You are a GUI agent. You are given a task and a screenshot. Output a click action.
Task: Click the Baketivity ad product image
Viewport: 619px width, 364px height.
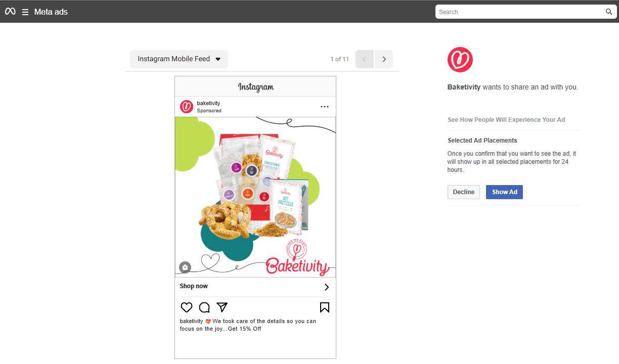pyautogui.click(x=255, y=197)
